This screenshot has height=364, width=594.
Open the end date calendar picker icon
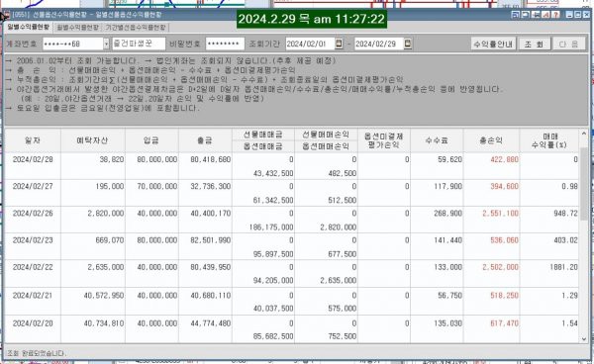[408, 44]
